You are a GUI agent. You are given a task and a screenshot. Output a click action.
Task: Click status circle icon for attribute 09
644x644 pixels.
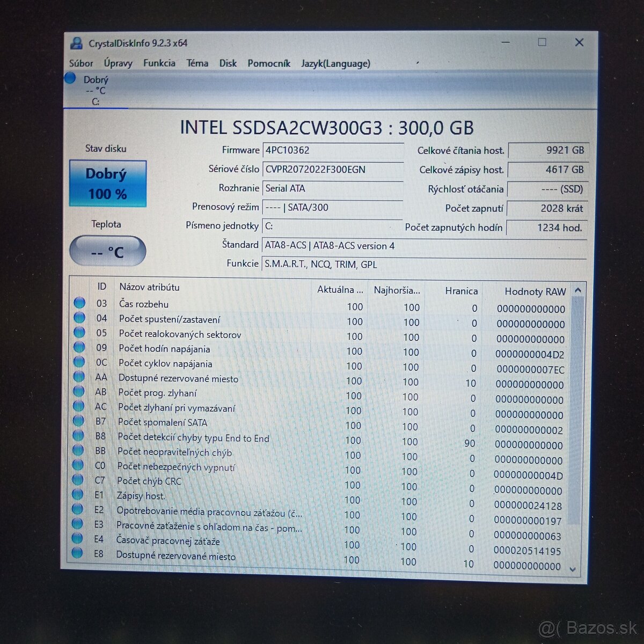pos(79,347)
